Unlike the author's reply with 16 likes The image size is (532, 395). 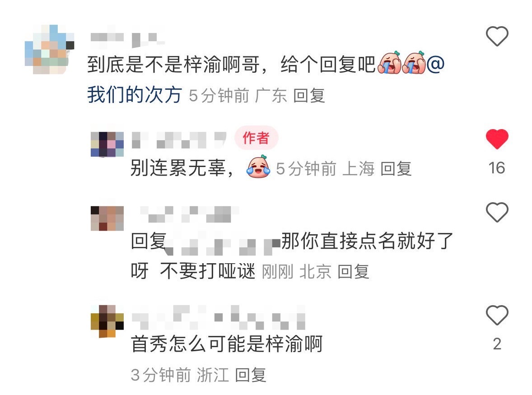497,139
